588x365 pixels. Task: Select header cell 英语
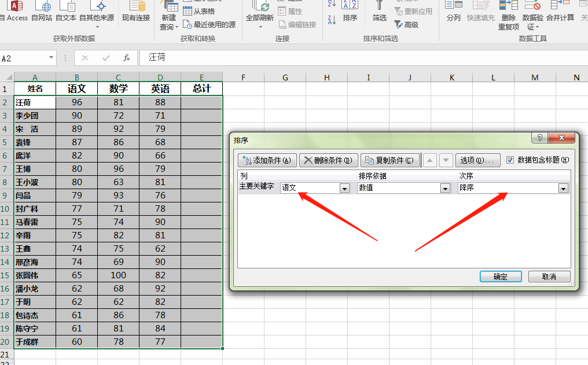point(160,89)
